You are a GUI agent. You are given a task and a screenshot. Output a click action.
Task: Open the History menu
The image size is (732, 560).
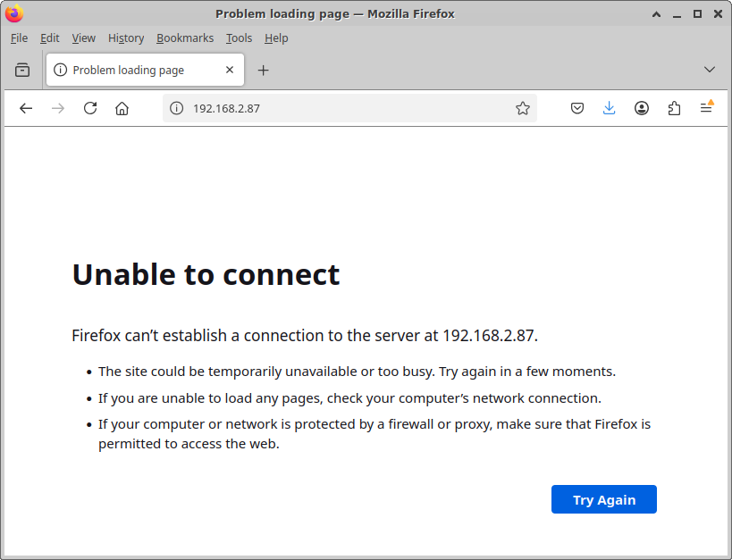pos(126,38)
